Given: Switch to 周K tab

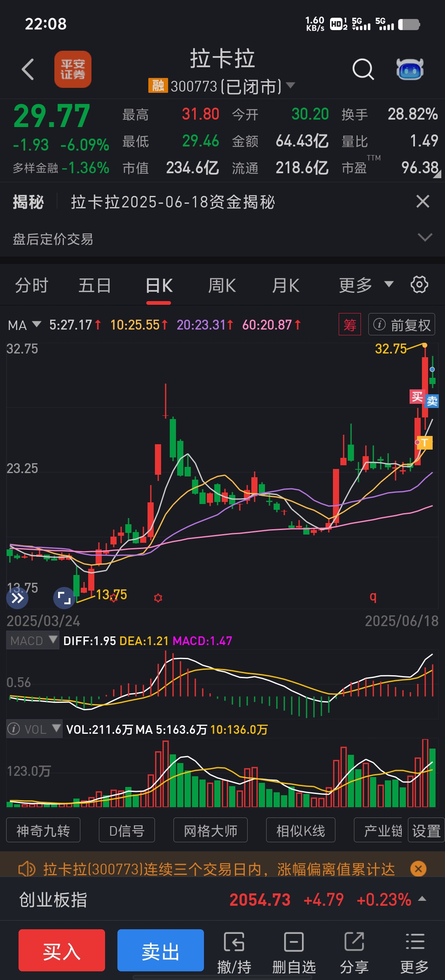Looking at the screenshot, I should point(222,285).
